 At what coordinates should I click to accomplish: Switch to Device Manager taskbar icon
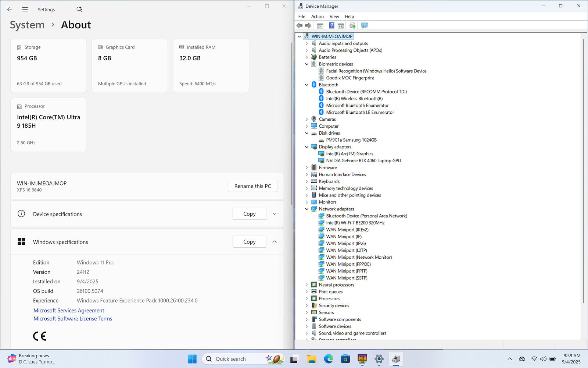(x=396, y=359)
